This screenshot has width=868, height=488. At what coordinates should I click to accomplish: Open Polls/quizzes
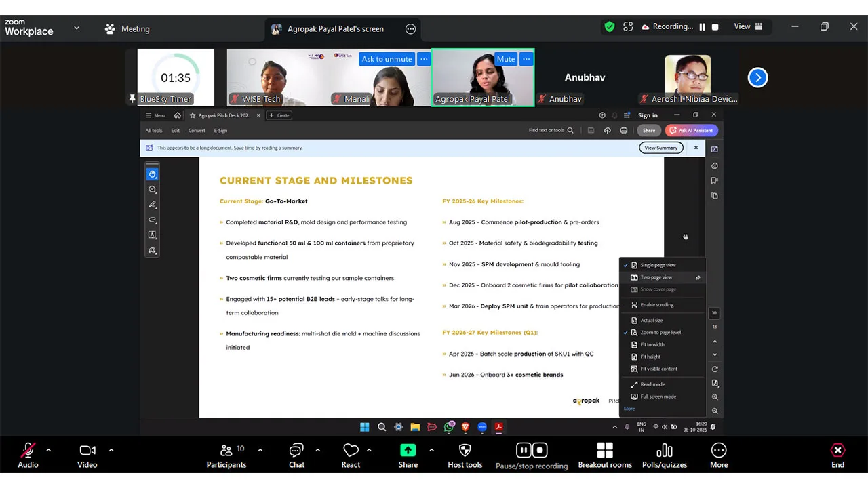(664, 455)
